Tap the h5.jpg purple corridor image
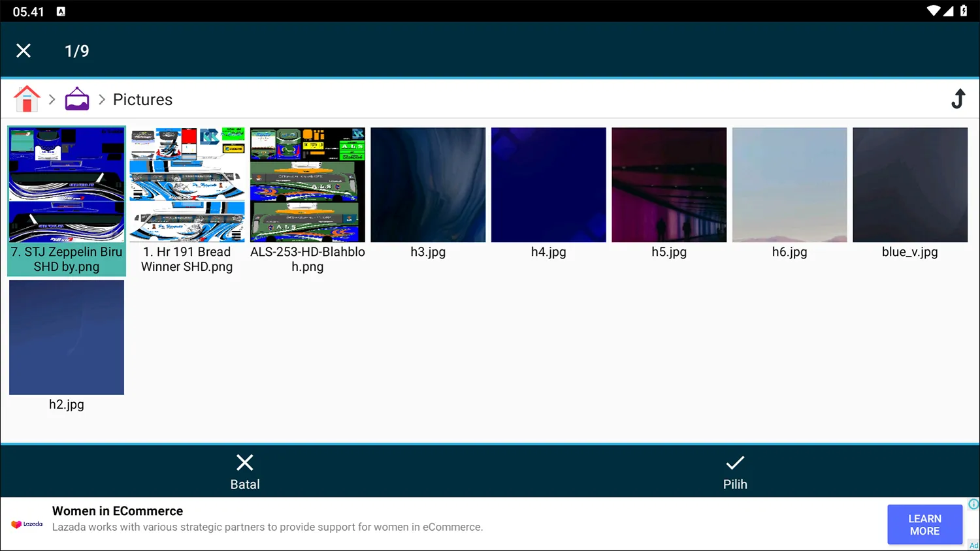Screen dimensions: 980x551 pos(669,185)
